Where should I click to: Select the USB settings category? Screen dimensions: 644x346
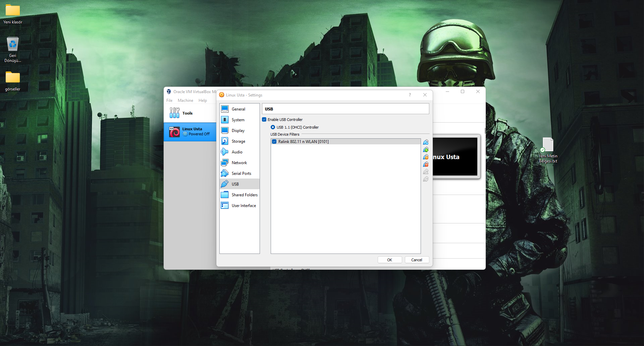(239, 184)
